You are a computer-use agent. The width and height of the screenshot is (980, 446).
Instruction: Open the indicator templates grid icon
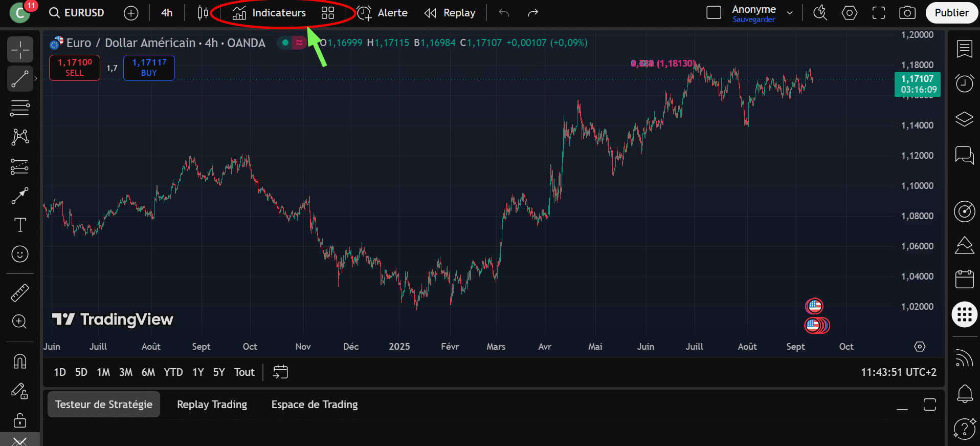[x=328, y=13]
